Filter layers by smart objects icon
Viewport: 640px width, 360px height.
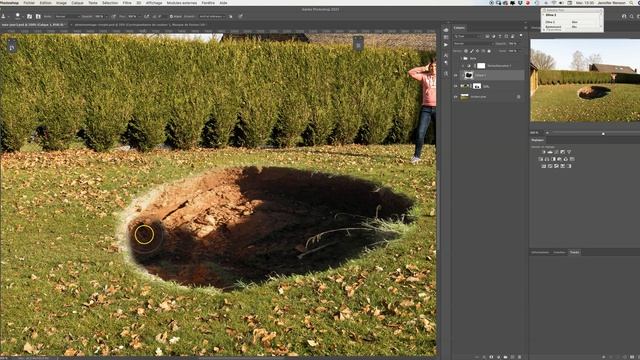512,36
